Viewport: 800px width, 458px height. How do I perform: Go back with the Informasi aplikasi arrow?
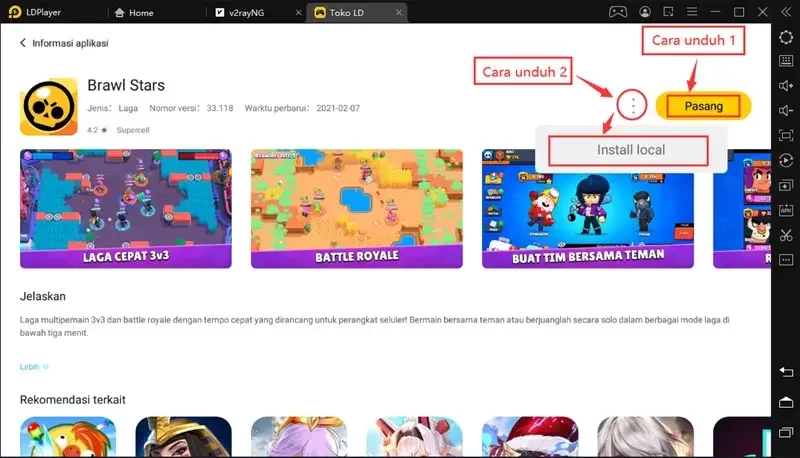pos(22,43)
